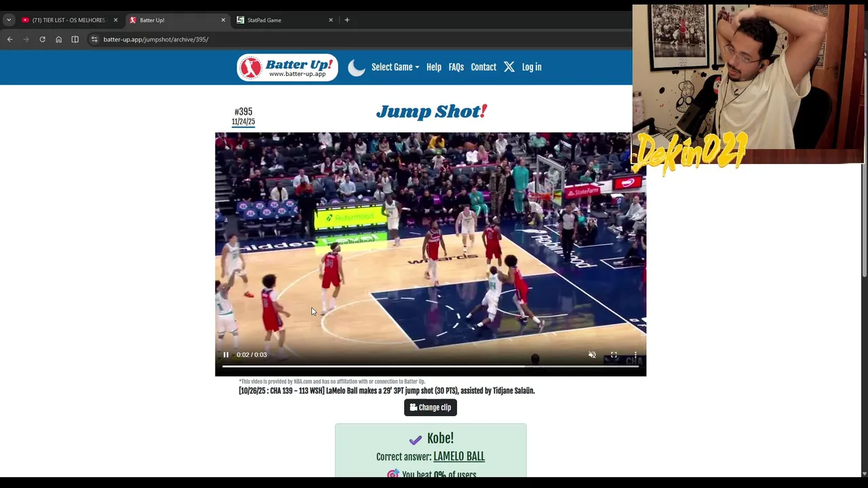Open the site information icon in address bar

[94, 39]
